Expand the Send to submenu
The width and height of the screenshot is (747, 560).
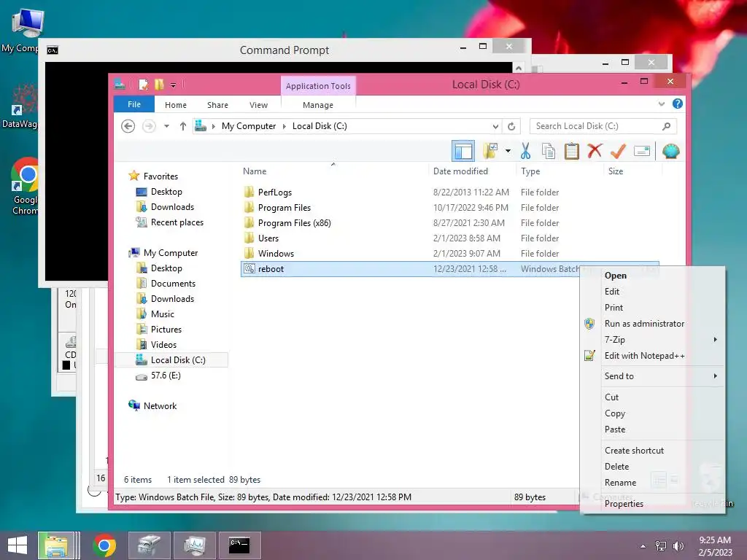coord(653,376)
